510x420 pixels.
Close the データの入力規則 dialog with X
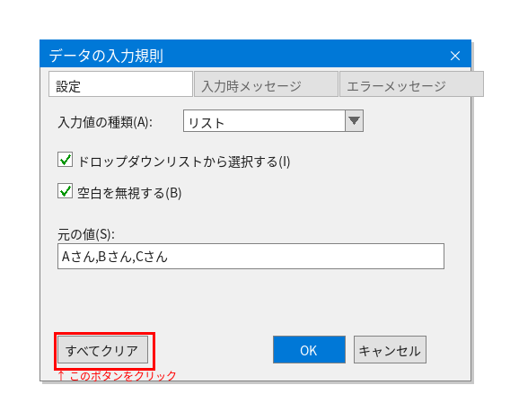(454, 56)
